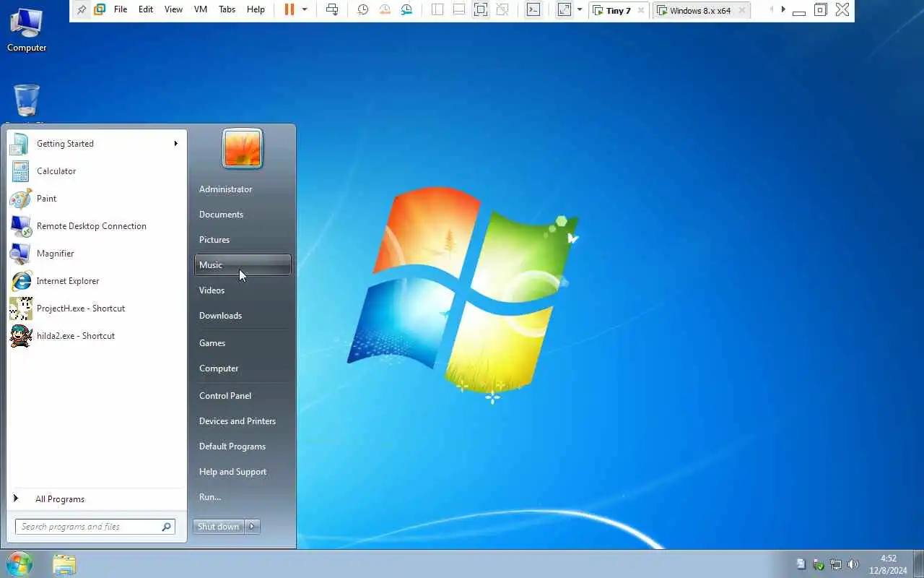The width and height of the screenshot is (924, 578).
Task: Open Devices and Printers
Action: click(243, 421)
